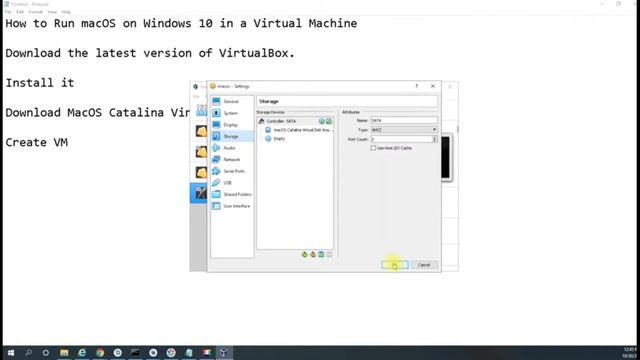The image size is (640, 360).
Task: Click the line "Install it" in Notepad
Action: click(x=40, y=83)
